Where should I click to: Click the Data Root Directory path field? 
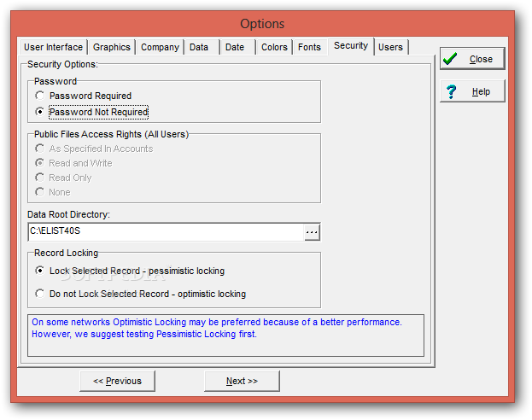pos(166,232)
